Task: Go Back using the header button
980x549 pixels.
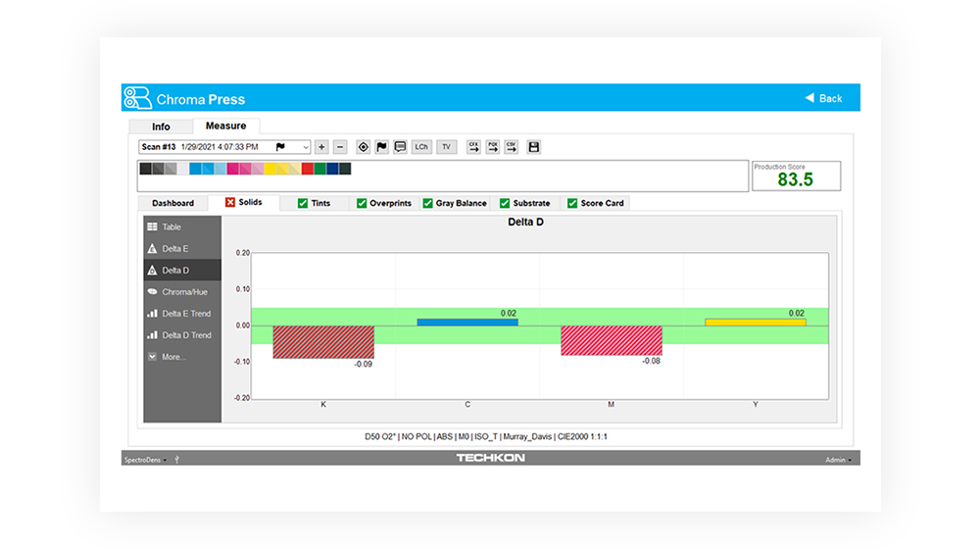Action: tap(823, 98)
